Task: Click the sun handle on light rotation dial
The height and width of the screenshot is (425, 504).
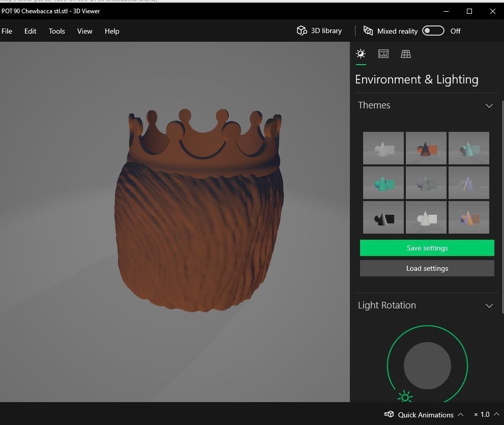Action: (405, 397)
